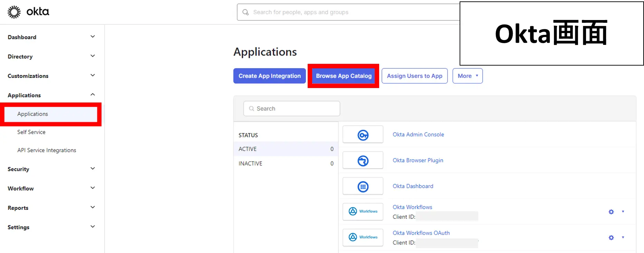Image resolution: width=644 pixels, height=253 pixels.
Task: Click Client ID text under Okta Workflows
Action: coord(404,217)
